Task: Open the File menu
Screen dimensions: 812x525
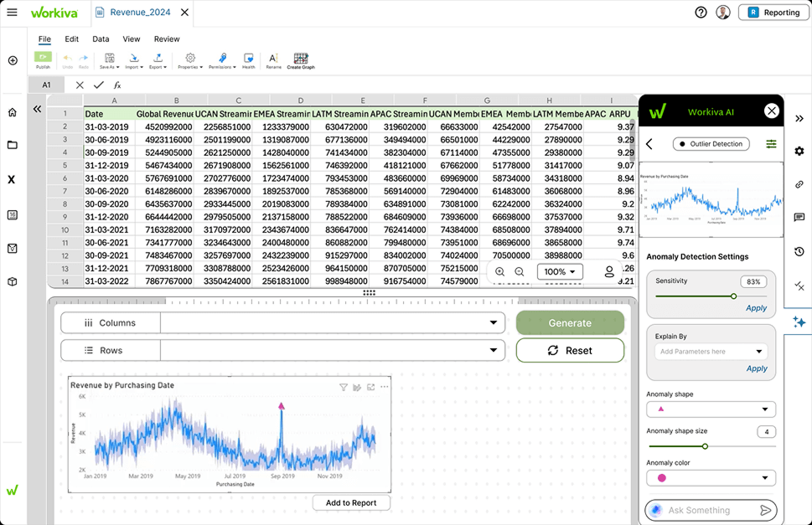Action: (44, 39)
